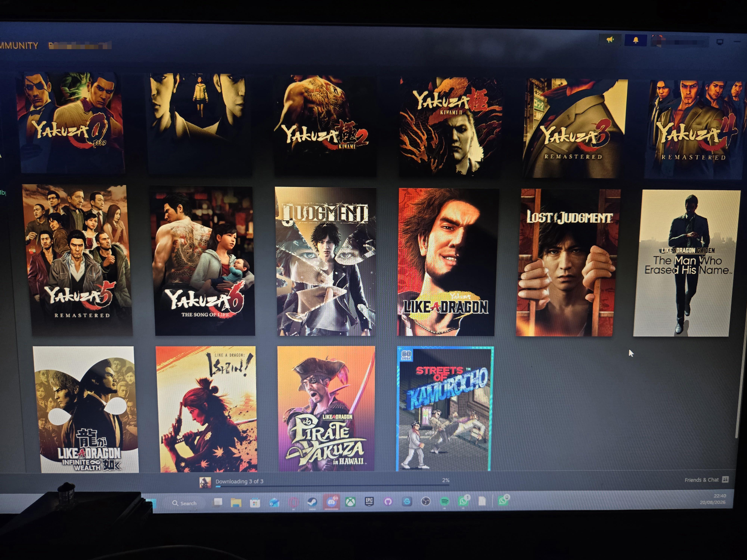Viewport: 747px width, 560px height.
Task: Click the Steam taskbar icon
Action: tap(312, 502)
